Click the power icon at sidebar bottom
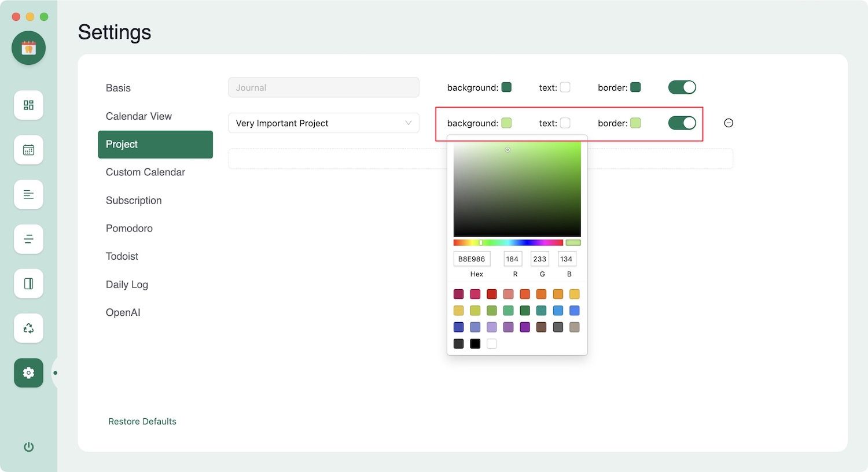 coord(28,447)
